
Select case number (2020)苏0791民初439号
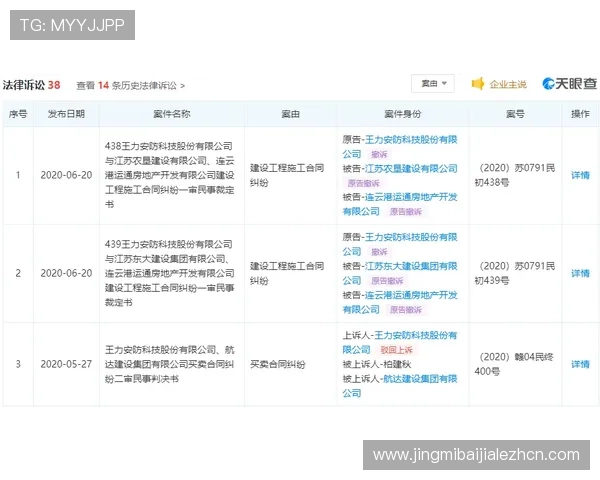[x=515, y=273]
